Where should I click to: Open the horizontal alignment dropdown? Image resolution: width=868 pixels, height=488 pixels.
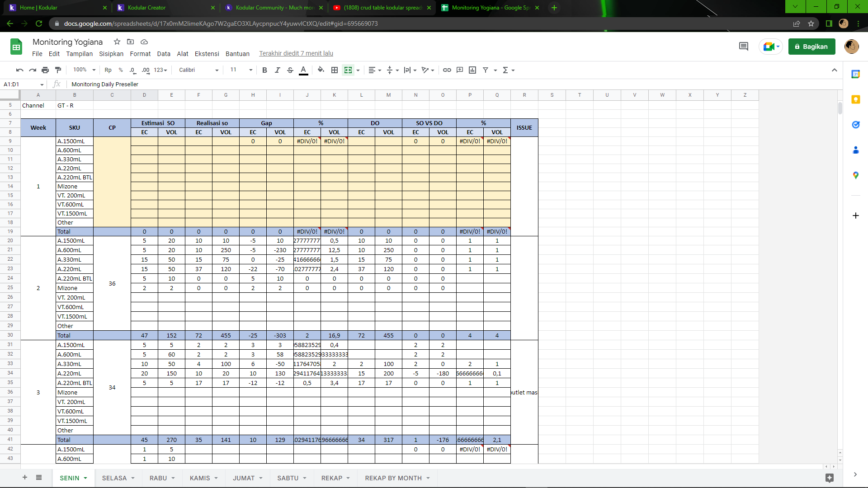(374, 70)
